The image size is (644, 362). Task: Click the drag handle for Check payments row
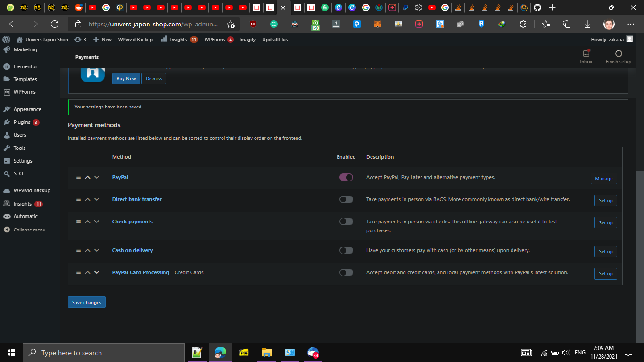tap(78, 222)
